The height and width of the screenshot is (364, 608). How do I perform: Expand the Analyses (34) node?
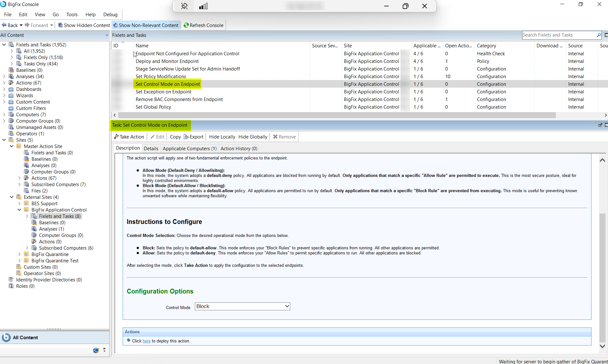point(4,77)
